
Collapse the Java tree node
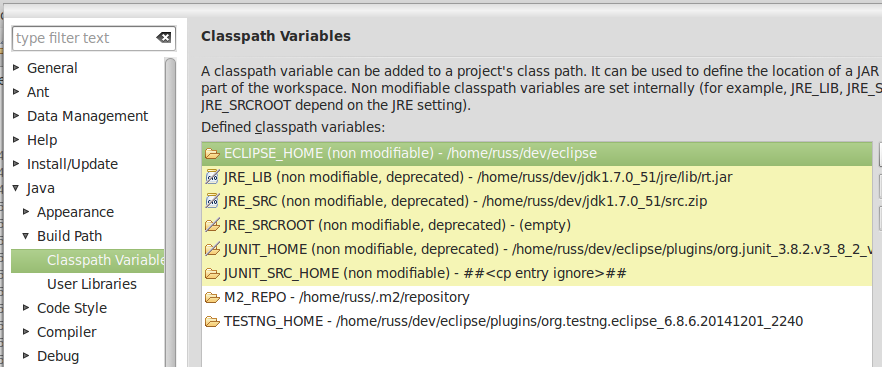16,188
